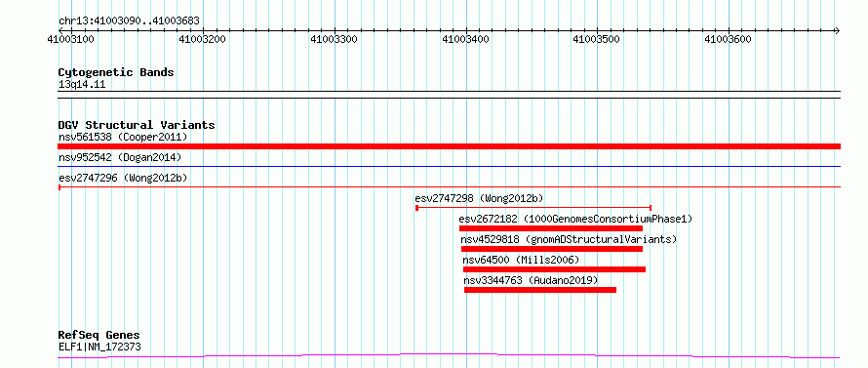Click the right arrowhead of the ruler

837,30
